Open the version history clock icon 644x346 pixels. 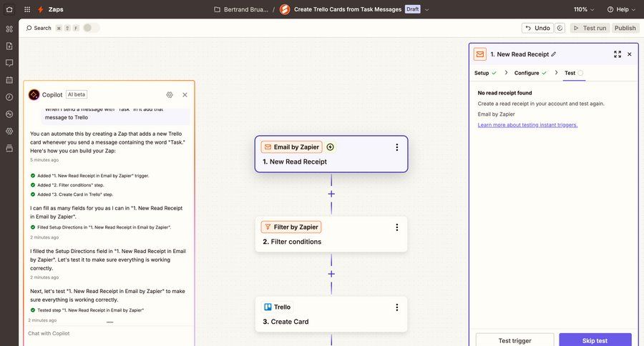tap(560, 28)
